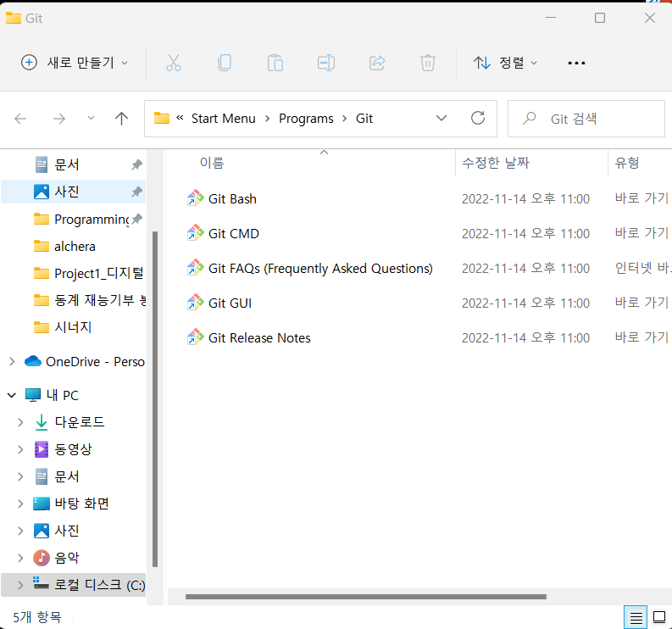Expand the 동영상 tree node

(x=20, y=449)
